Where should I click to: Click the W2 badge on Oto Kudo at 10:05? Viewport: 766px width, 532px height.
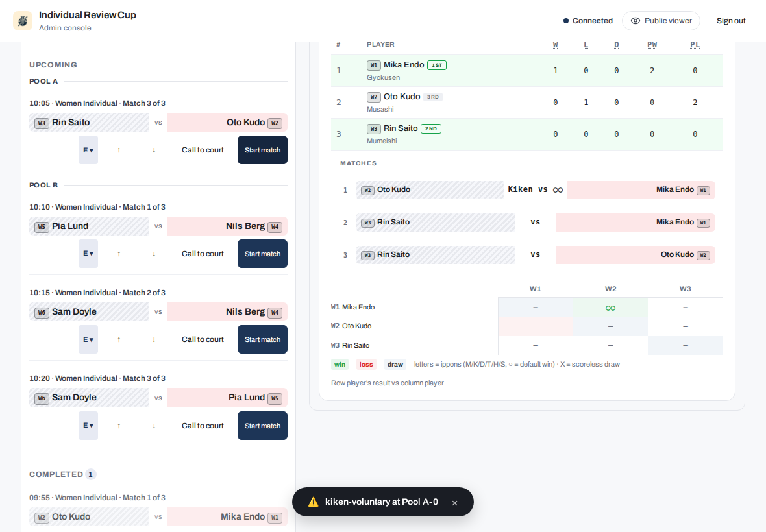tap(275, 123)
